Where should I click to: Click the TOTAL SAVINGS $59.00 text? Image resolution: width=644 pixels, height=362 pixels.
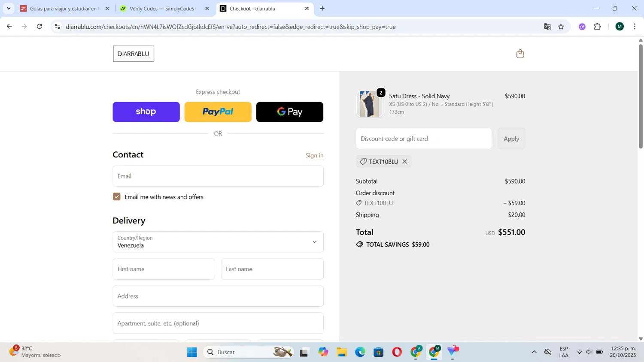pyautogui.click(x=398, y=244)
